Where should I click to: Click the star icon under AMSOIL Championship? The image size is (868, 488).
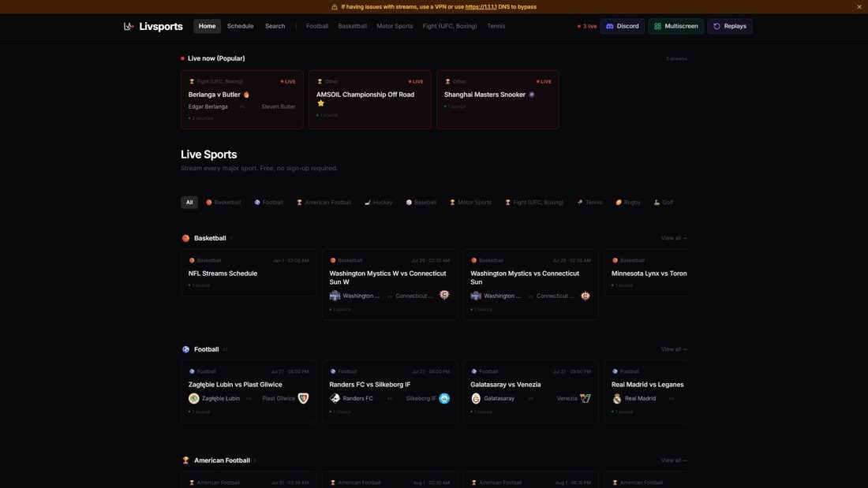coord(320,103)
